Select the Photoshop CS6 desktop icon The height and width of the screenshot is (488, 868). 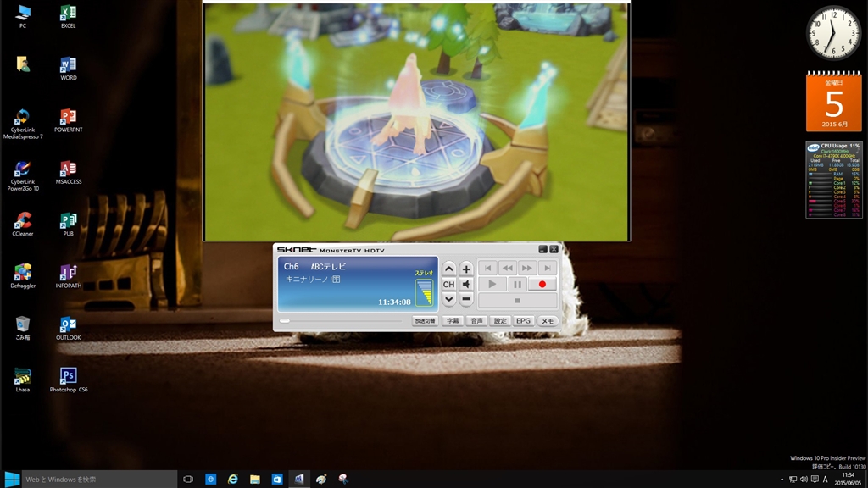[x=68, y=380]
